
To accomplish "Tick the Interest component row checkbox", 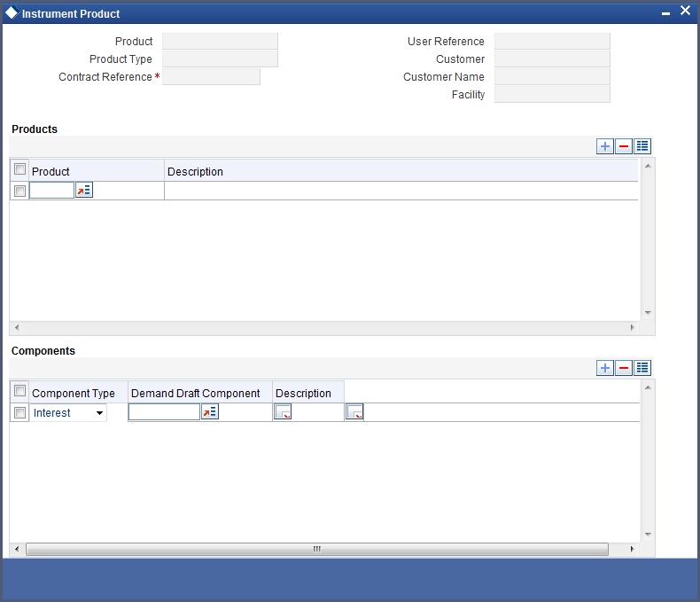I will click(x=19, y=412).
